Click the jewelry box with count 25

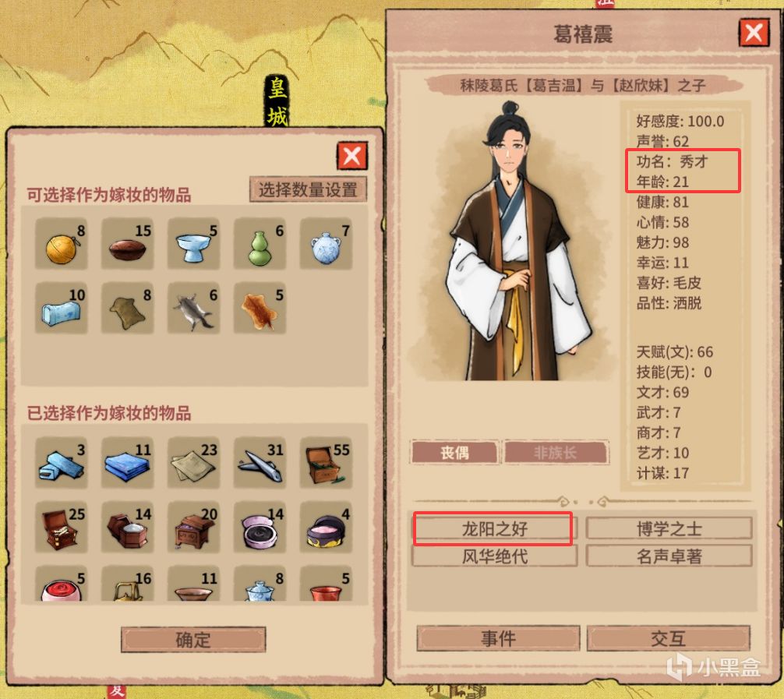61,527
